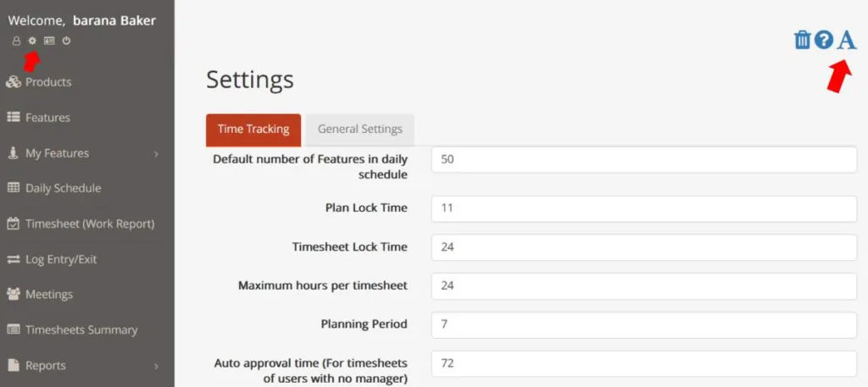868x387 pixels.
Task: Open help with the question mark icon
Action: tap(824, 40)
